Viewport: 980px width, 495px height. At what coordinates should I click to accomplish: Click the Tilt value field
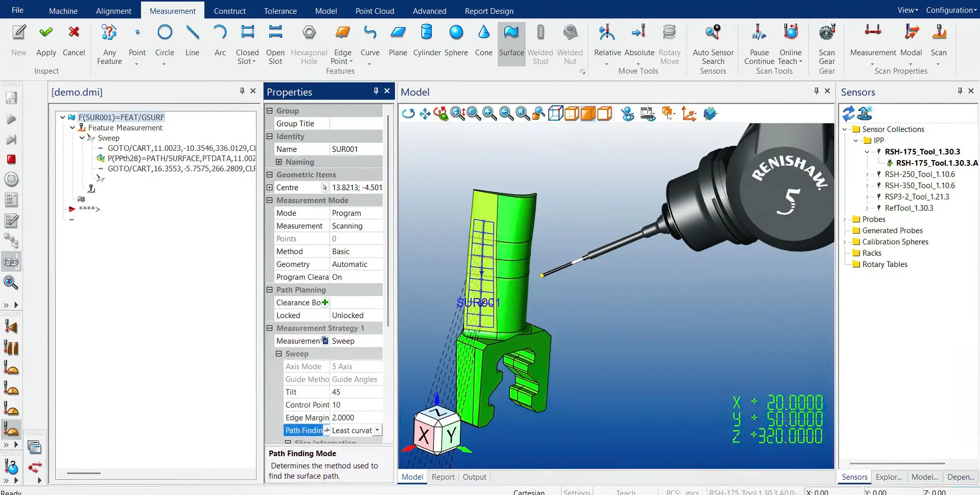coord(356,392)
